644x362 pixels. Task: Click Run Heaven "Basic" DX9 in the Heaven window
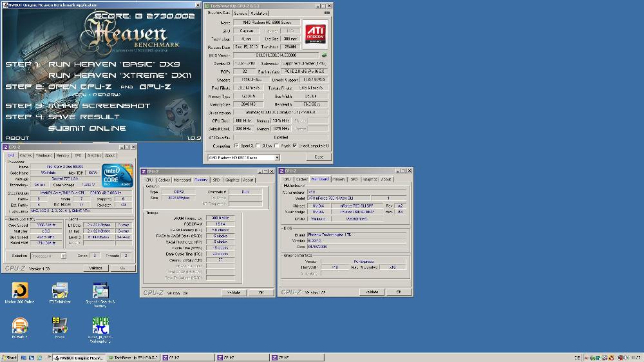coord(114,64)
